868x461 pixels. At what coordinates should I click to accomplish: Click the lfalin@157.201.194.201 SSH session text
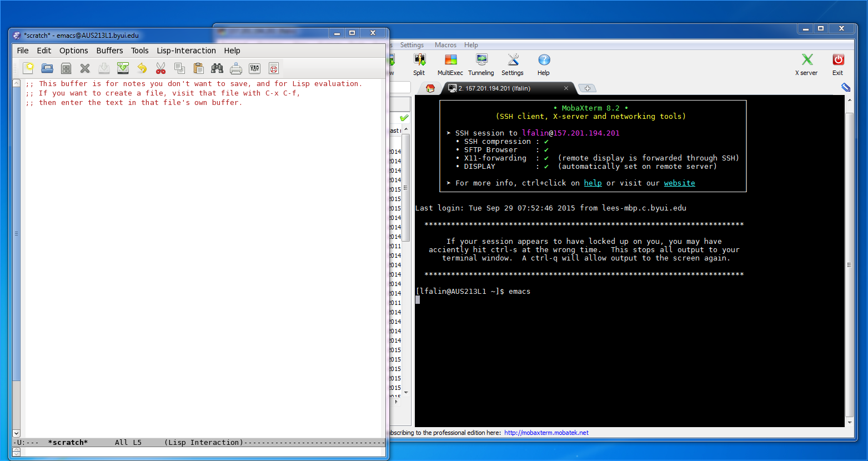point(570,133)
